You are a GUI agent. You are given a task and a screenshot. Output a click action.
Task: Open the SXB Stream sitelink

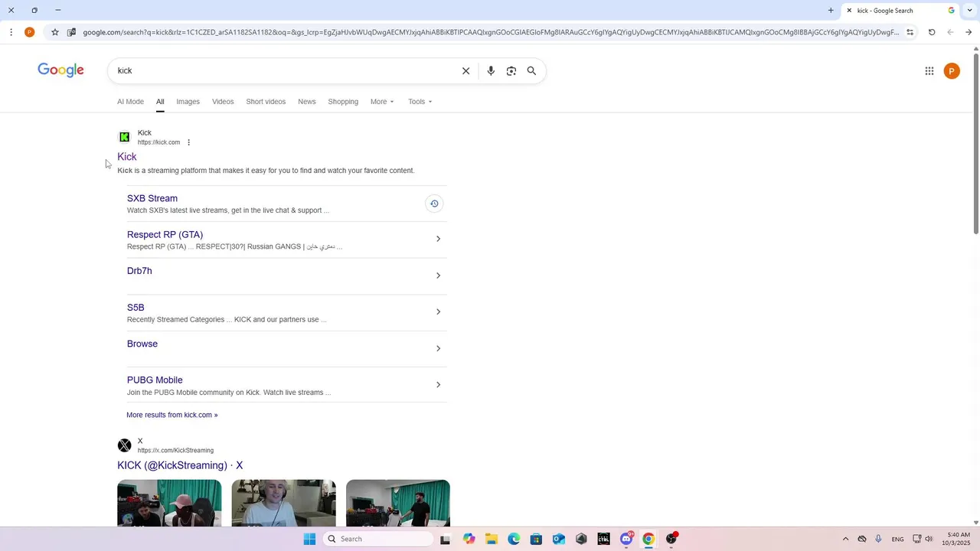[152, 198]
